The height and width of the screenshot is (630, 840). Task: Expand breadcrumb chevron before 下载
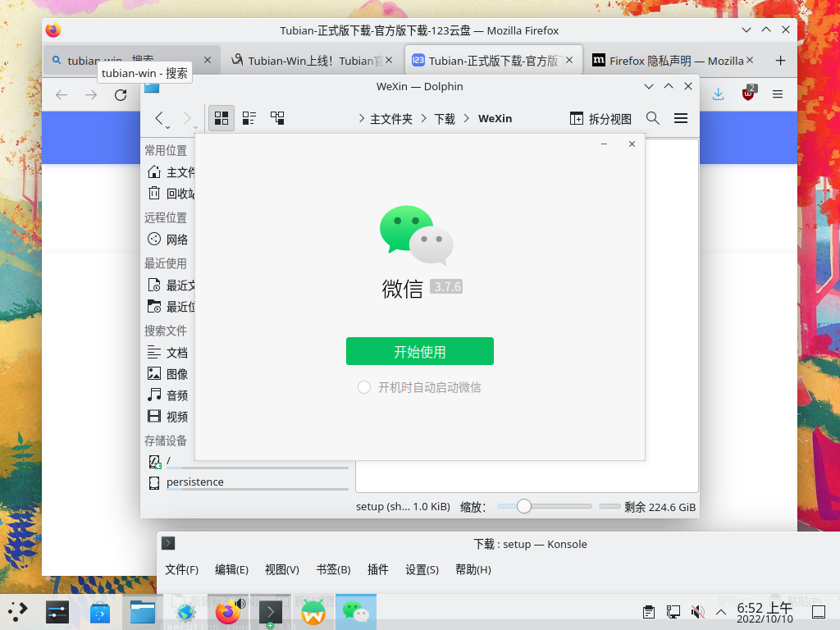(424, 118)
